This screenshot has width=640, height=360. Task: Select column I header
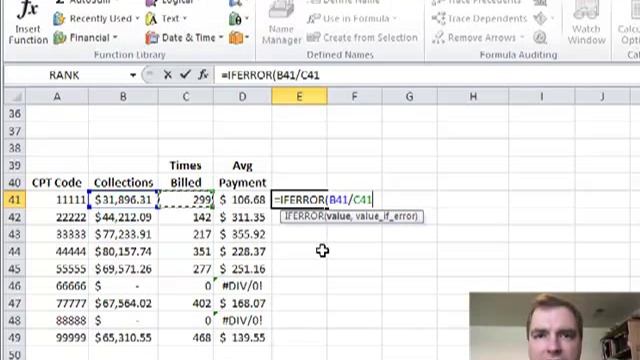(x=542, y=97)
